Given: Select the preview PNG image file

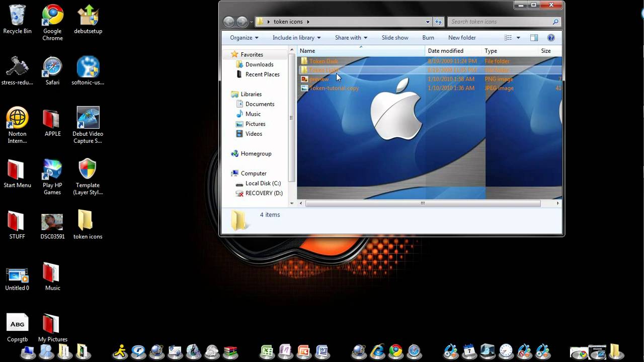Looking at the screenshot, I should [319, 79].
